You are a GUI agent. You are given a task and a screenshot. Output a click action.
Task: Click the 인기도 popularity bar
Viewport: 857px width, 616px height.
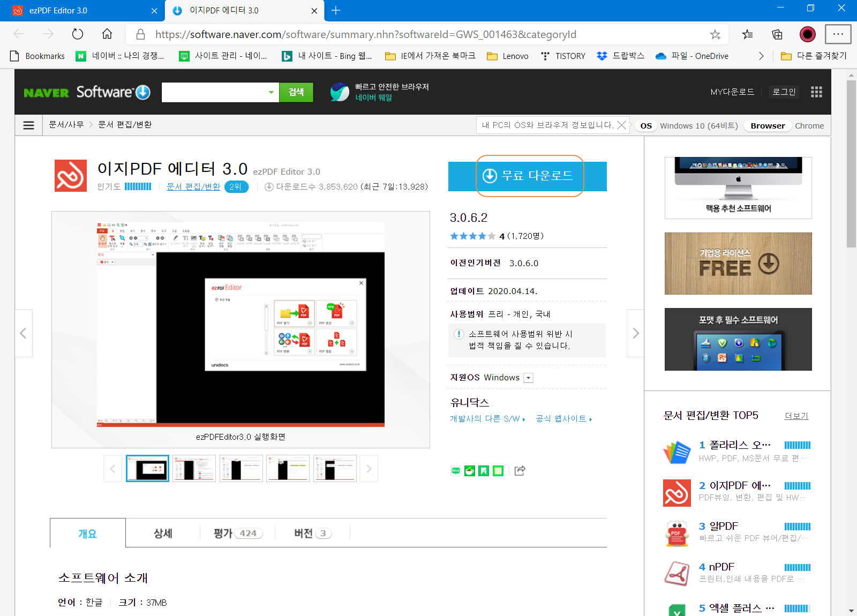pyautogui.click(x=138, y=186)
